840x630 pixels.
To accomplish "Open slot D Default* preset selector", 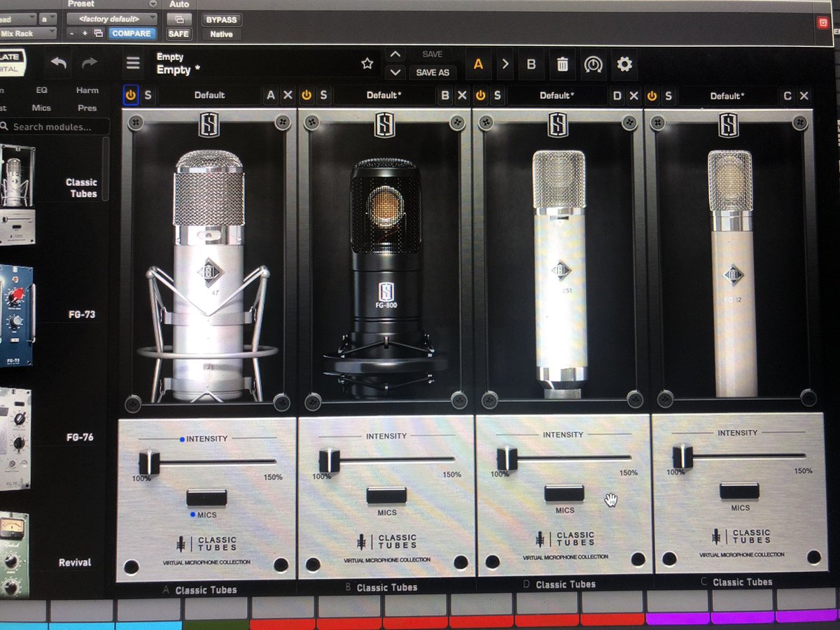I will point(556,95).
